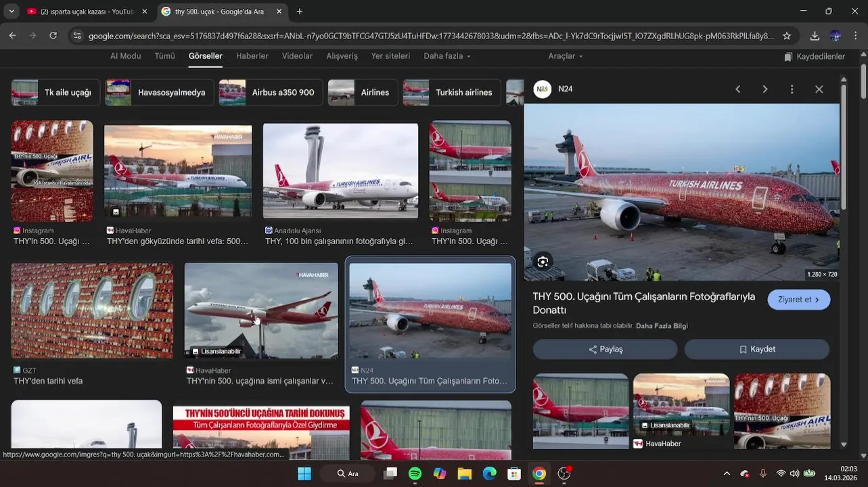Open File Explorer from taskbar
The image size is (868, 487).
tap(464, 473)
